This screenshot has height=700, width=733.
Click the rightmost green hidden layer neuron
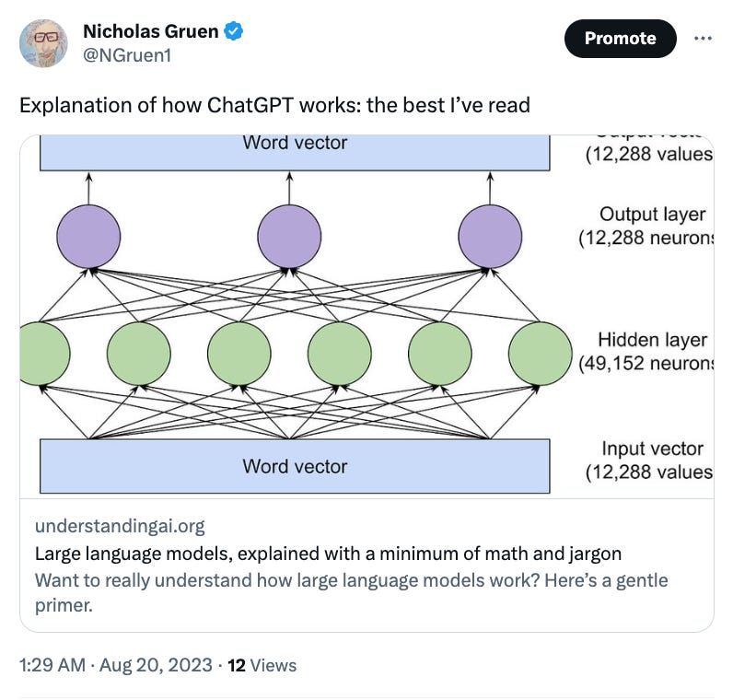coord(540,354)
